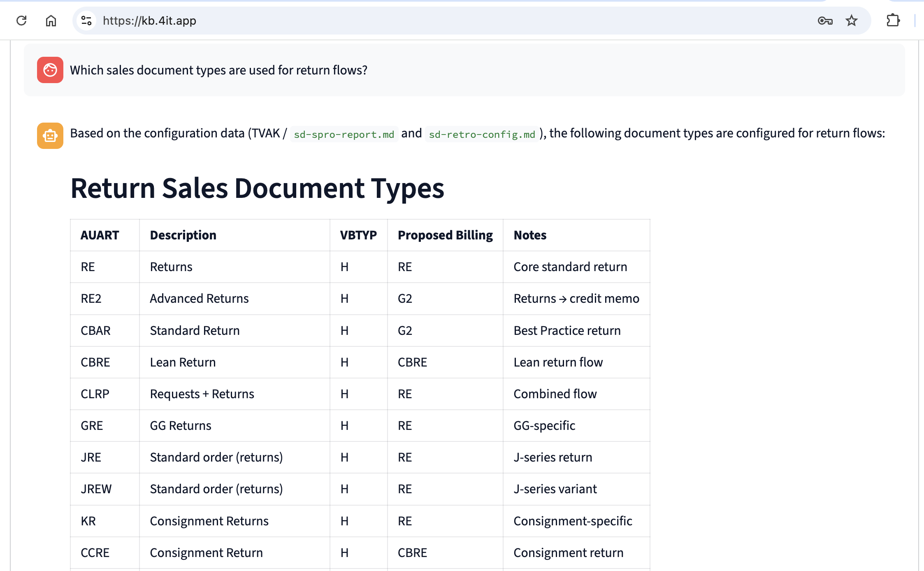The width and height of the screenshot is (924, 571).
Task: Reload the current page
Action: pyautogui.click(x=21, y=20)
